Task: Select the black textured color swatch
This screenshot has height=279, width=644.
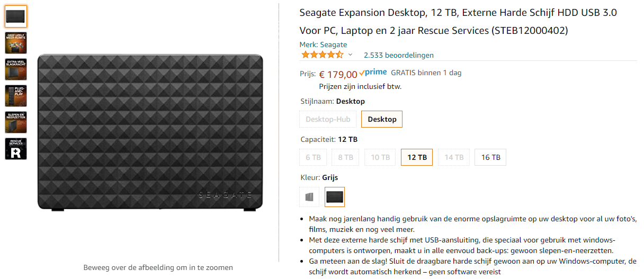Action: (335, 197)
